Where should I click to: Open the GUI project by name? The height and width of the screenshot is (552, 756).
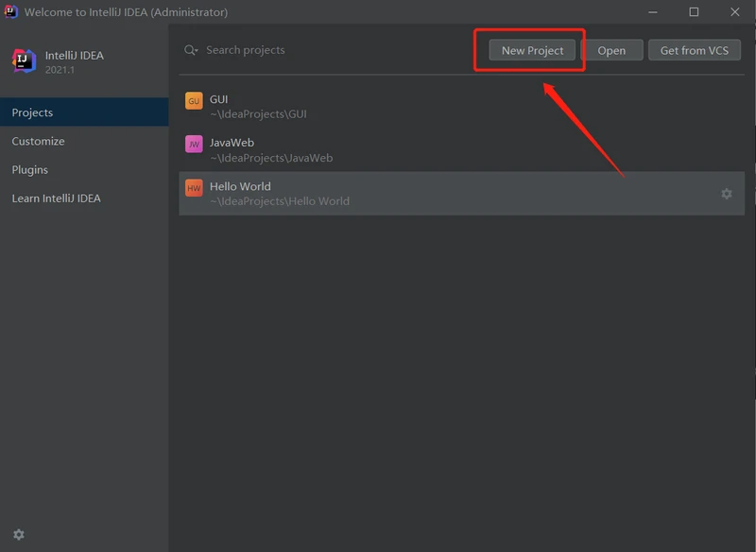click(x=218, y=99)
